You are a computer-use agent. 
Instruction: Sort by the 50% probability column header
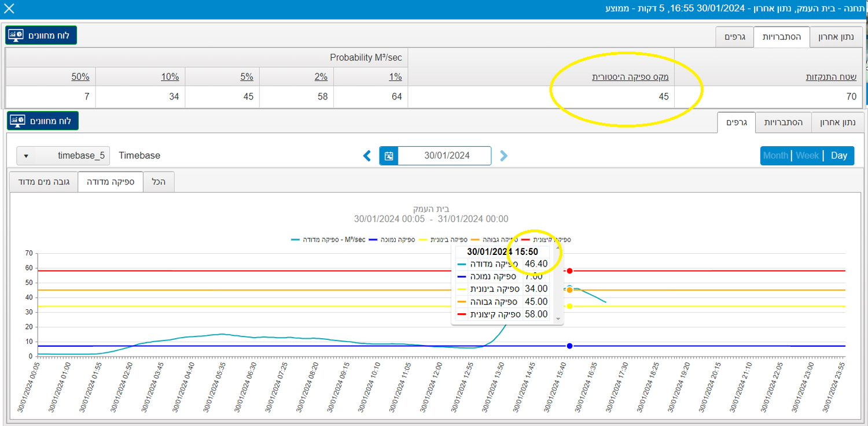80,77
